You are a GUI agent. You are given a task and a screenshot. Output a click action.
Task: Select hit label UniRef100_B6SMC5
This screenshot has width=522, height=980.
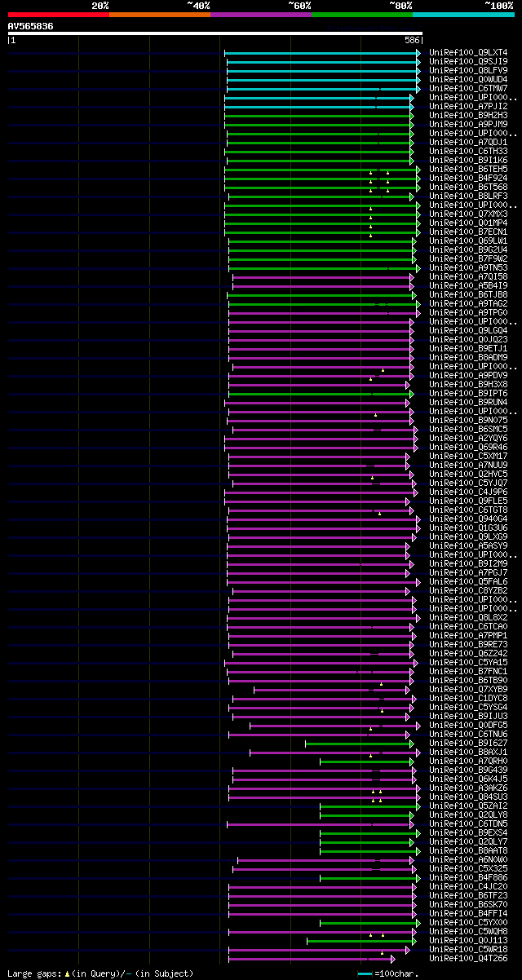pos(468,429)
